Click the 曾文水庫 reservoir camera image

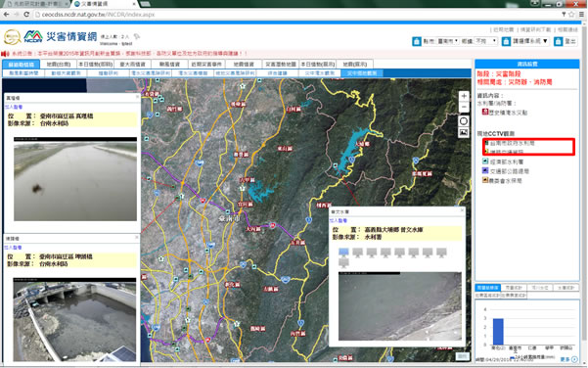tap(400, 306)
